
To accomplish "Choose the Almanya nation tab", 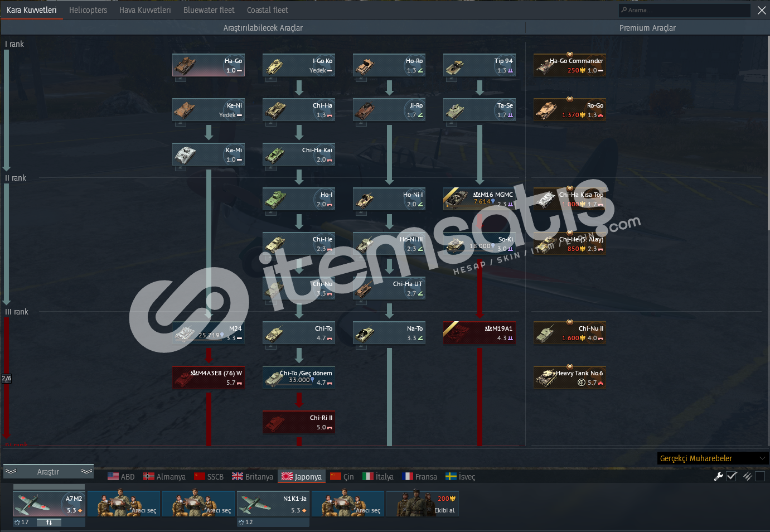I will (164, 477).
